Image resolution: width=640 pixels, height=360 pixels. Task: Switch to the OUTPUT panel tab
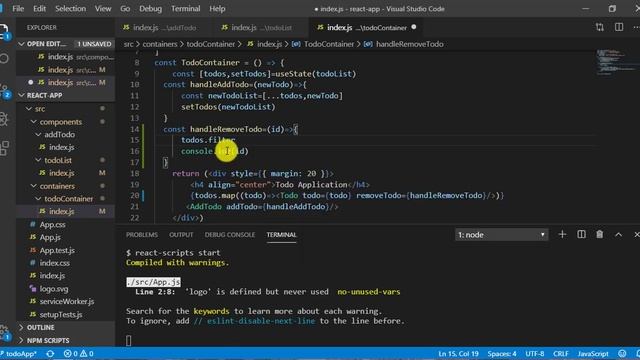point(181,235)
